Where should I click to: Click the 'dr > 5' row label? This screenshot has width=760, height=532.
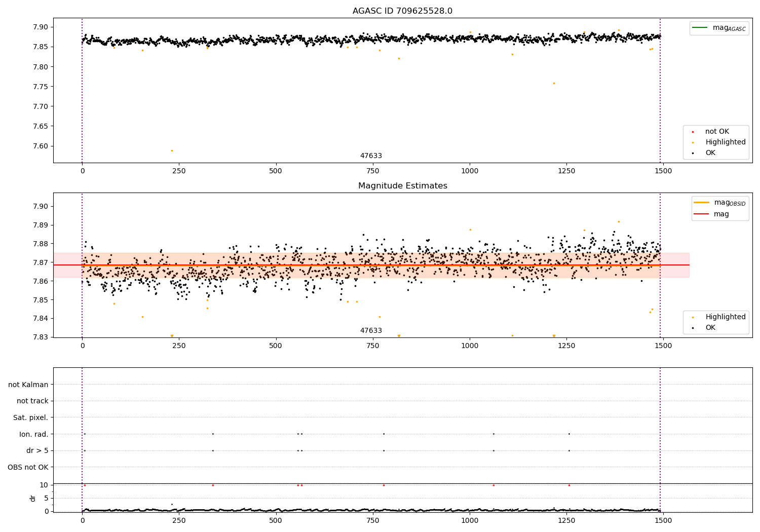(x=37, y=451)
